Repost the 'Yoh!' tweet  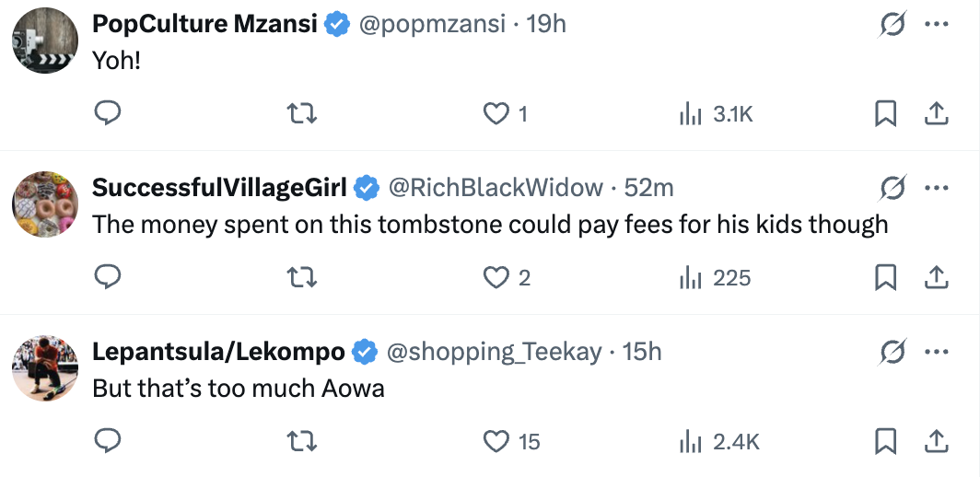coord(302,113)
